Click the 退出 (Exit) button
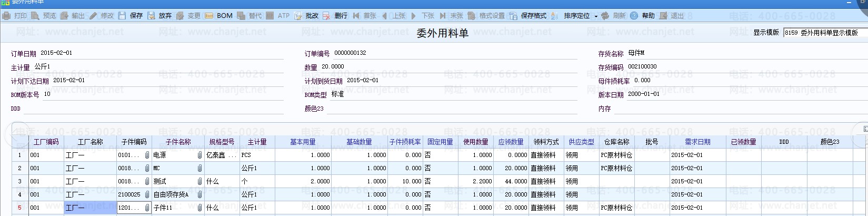 tap(672, 16)
